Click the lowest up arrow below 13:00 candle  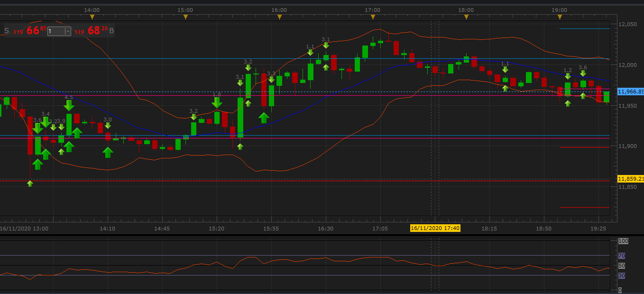(x=30, y=183)
